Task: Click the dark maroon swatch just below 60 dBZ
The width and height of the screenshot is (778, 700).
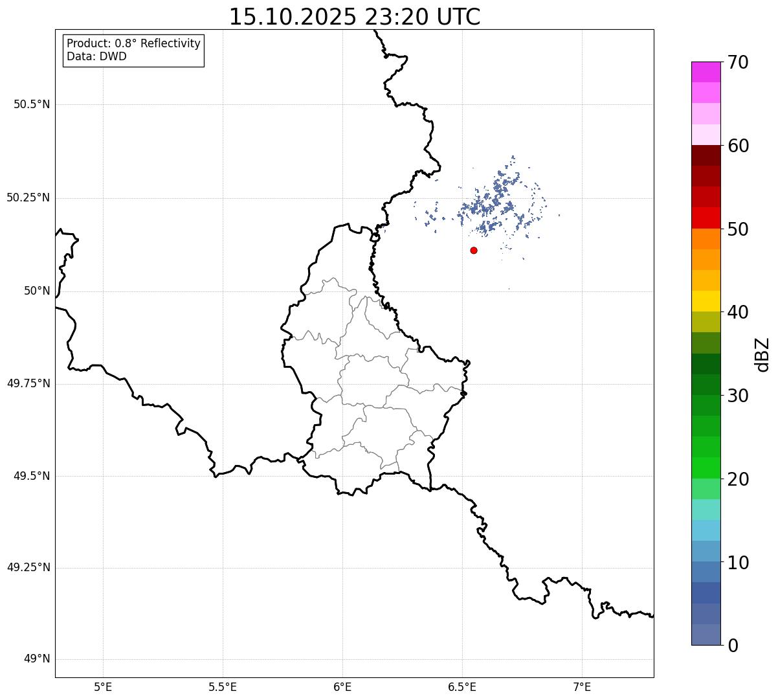Action: pyautogui.click(x=706, y=155)
